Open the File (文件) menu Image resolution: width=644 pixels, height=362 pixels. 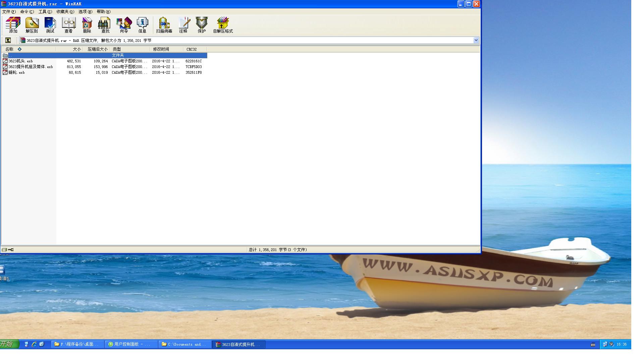(x=9, y=12)
